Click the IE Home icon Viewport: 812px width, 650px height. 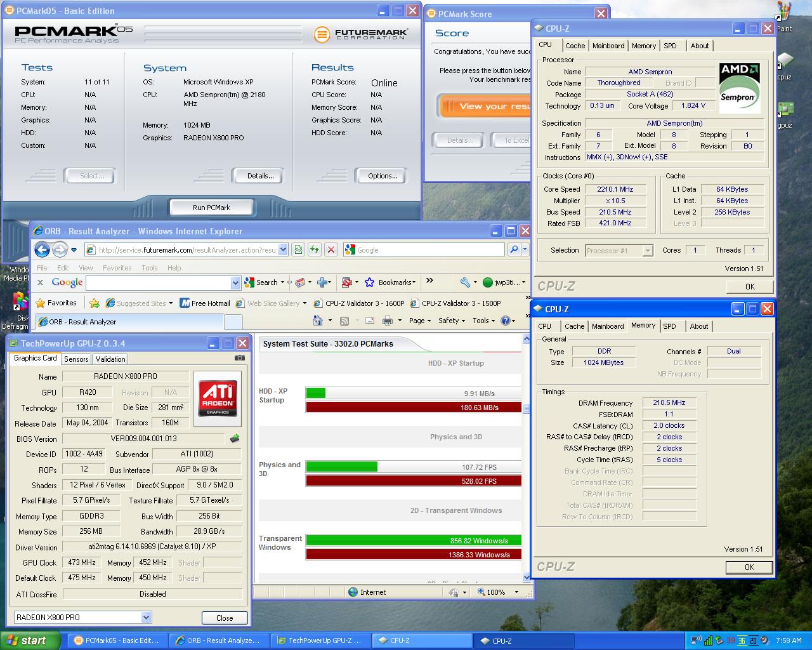tap(318, 321)
